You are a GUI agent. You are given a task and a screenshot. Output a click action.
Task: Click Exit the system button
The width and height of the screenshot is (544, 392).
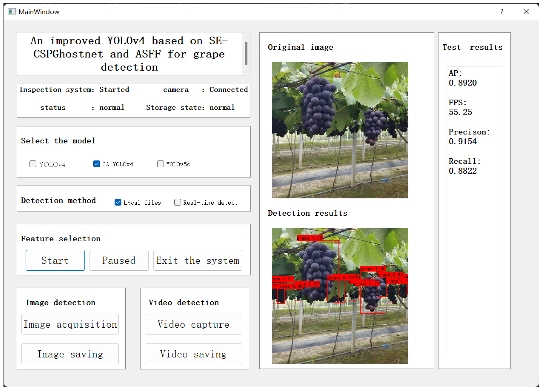(x=198, y=260)
